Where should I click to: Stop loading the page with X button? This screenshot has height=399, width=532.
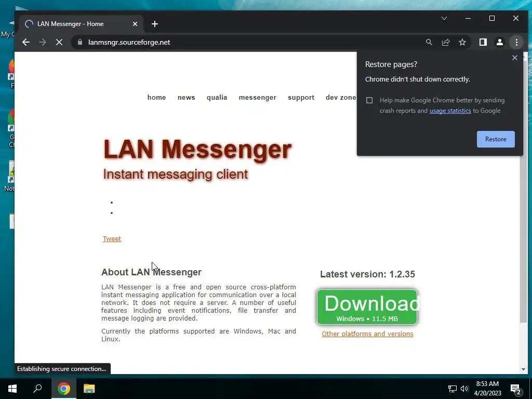click(x=59, y=42)
